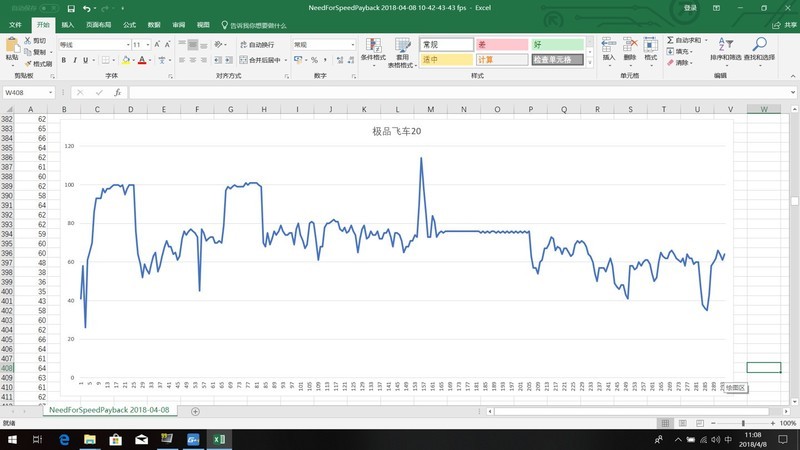The height and width of the screenshot is (450, 800).
Task: Toggle italic formatting
Action: pos(75,60)
